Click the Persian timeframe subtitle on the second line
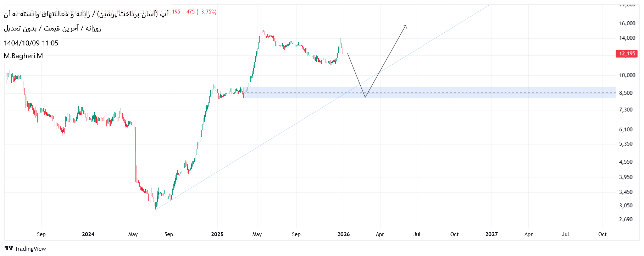This screenshot has width=644, height=256. [x=52, y=28]
